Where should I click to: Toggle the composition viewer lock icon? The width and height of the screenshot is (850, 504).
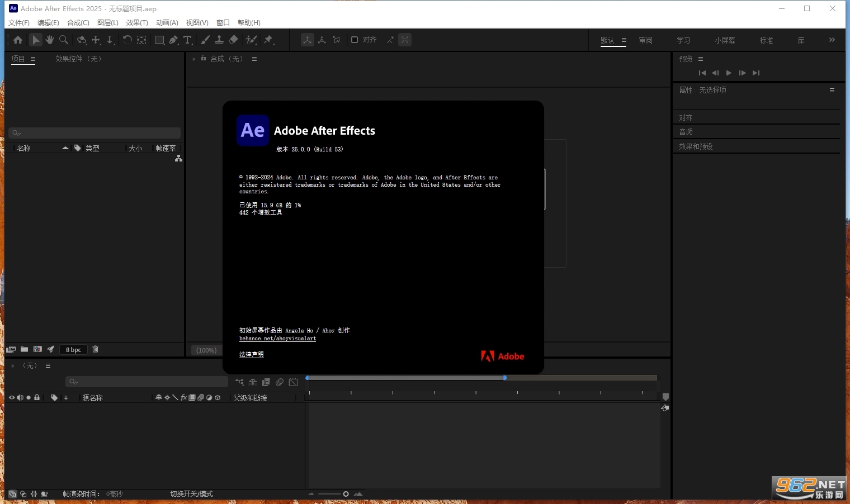[204, 58]
